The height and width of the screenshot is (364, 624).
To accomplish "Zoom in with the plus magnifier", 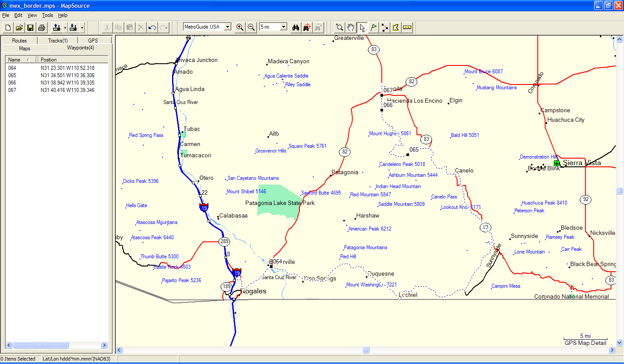I will click(240, 27).
